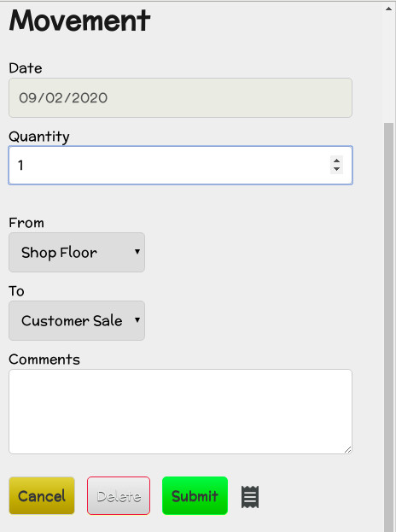Screen dimensions: 396x532
Task: Click the From label text
Action: pos(26,223)
